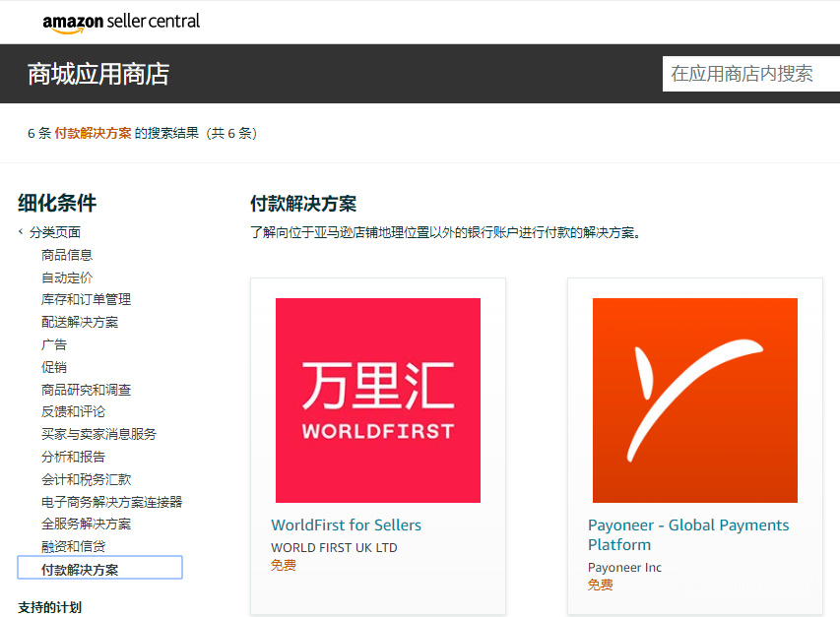Click 免费 label under Payoneer
840x617 pixels.
(x=600, y=585)
